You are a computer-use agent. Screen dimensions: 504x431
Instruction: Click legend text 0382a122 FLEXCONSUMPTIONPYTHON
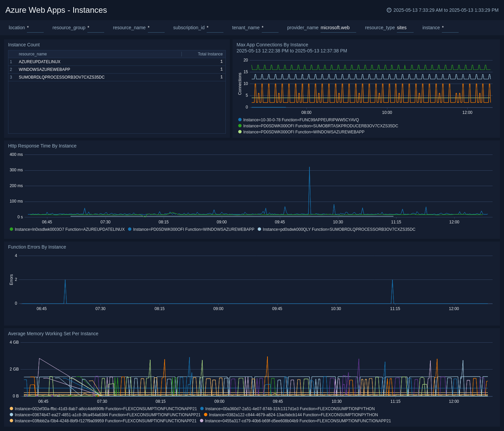[x=293, y=415]
